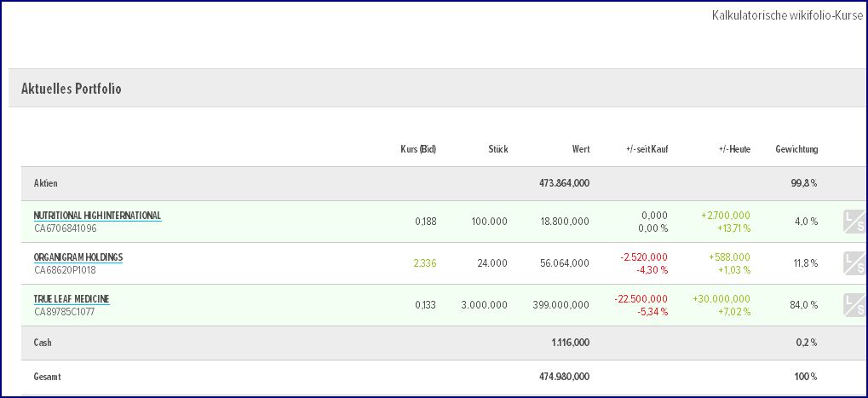
Task: Click the Kalkulatorische wikifolio-Kurse text
Action: pos(787,15)
